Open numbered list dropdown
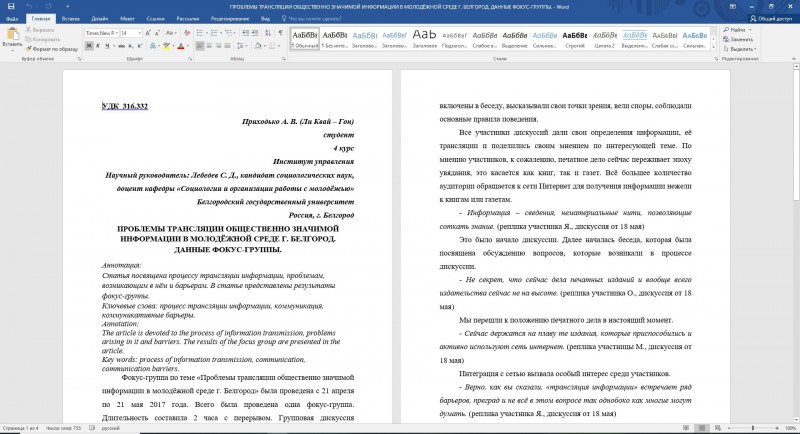Screen dimensions: 800x434 (x=220, y=33)
